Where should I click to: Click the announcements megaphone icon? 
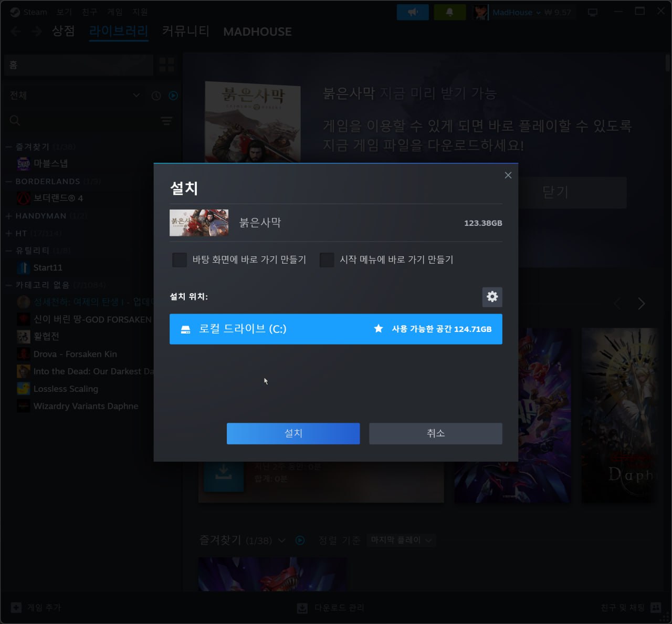pos(413,12)
